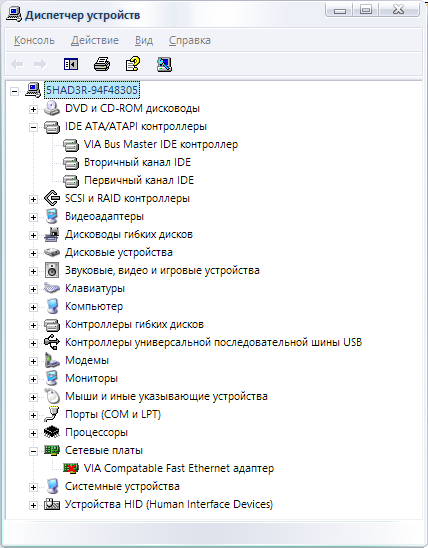Click the show/hide console tree toolbar icon
Image resolution: width=428 pixels, height=548 pixels.
(71, 64)
